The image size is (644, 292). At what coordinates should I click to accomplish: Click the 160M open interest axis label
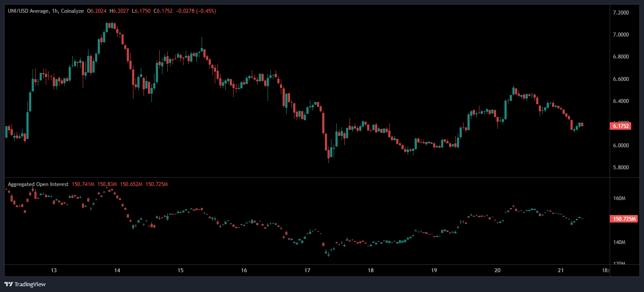click(x=619, y=198)
